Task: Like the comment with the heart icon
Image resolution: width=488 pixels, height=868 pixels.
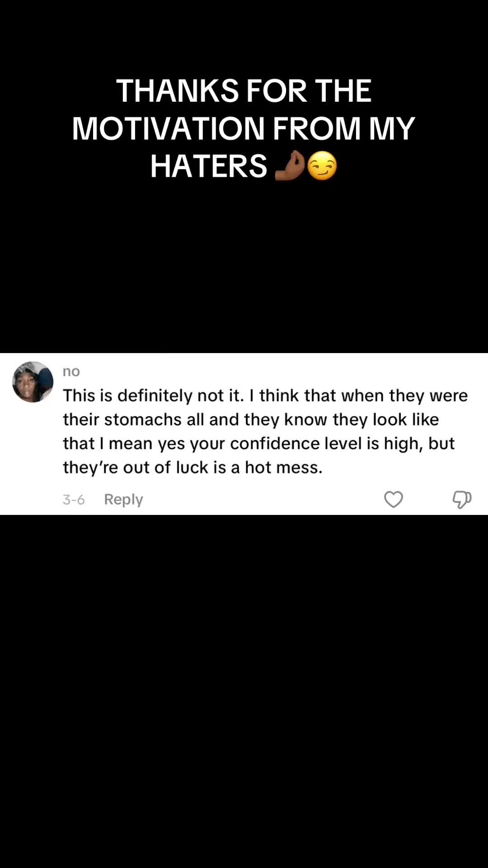Action: 393,500
